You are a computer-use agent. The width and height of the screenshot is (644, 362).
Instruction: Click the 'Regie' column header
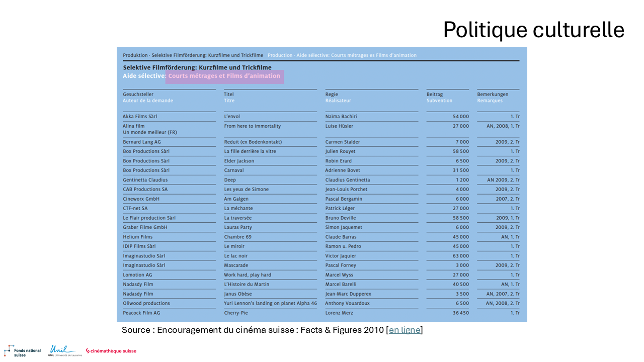pyautogui.click(x=332, y=94)
